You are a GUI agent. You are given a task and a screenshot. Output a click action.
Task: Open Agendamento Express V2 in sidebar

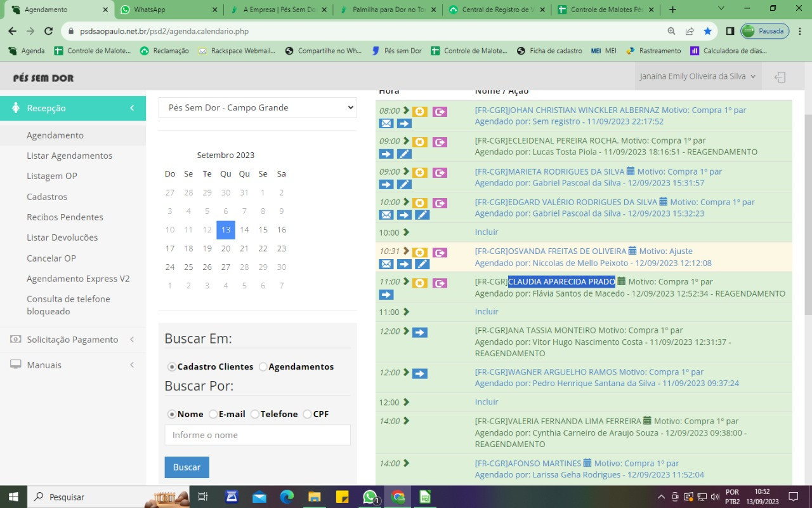point(78,279)
